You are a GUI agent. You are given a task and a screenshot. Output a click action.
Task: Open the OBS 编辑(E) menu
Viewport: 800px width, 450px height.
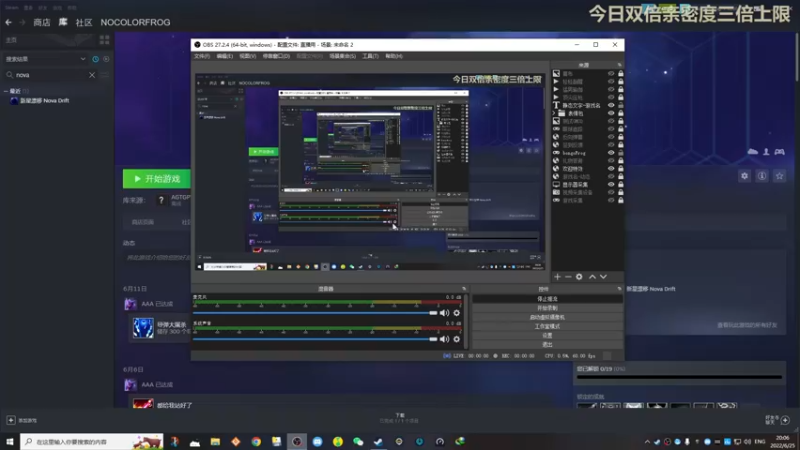pyautogui.click(x=224, y=56)
